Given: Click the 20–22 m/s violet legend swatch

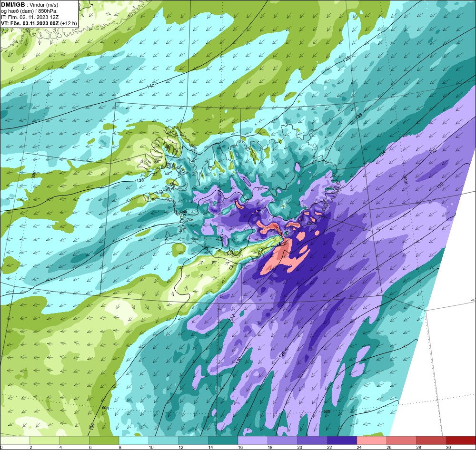Looking at the screenshot, I should tap(312, 440).
